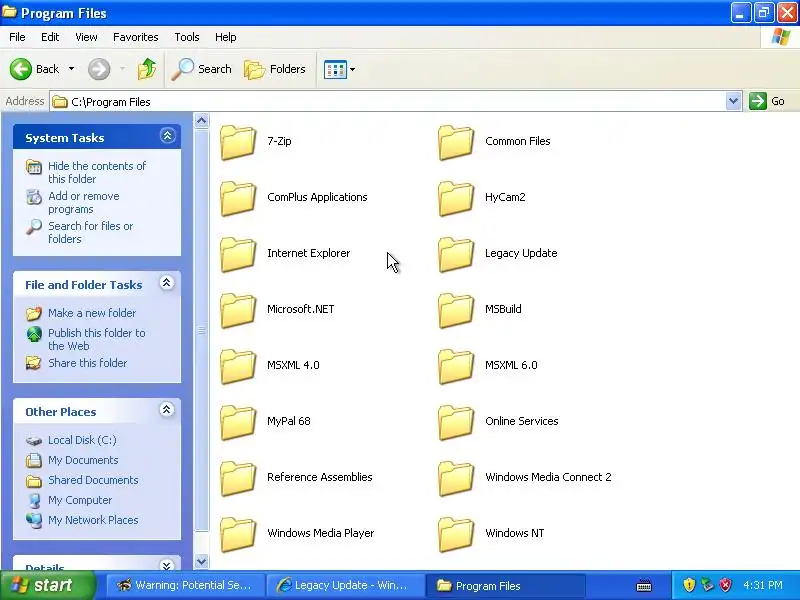Open the Favorites menu
The image size is (800, 600).
click(136, 37)
